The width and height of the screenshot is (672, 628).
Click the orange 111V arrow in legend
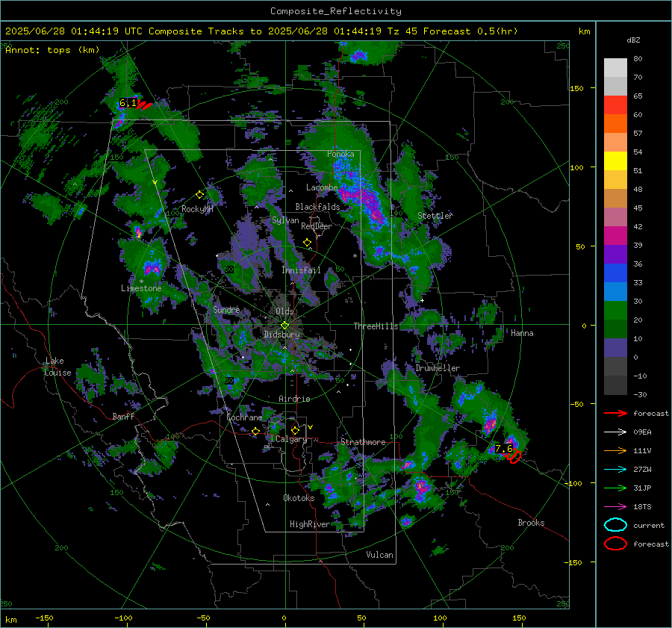click(x=615, y=450)
